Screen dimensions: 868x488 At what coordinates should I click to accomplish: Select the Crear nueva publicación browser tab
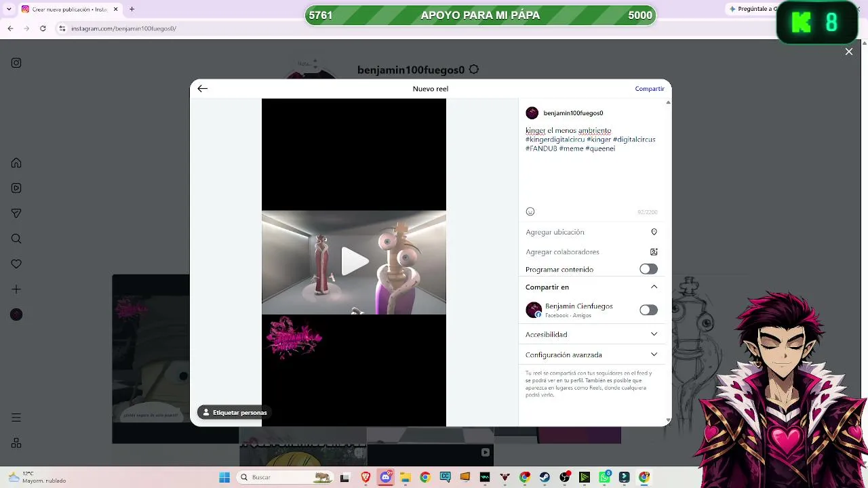(x=70, y=9)
